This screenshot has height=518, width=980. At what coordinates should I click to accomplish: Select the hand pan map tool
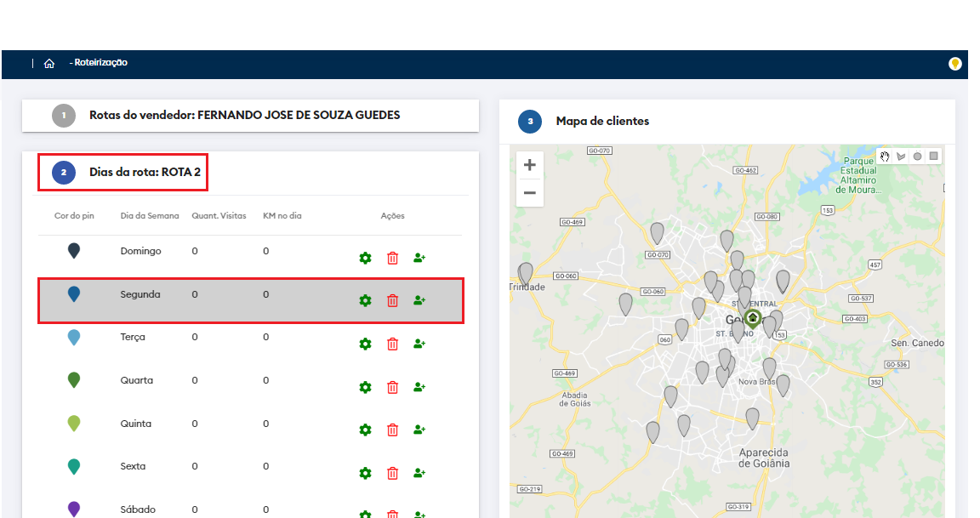pyautogui.click(x=885, y=157)
